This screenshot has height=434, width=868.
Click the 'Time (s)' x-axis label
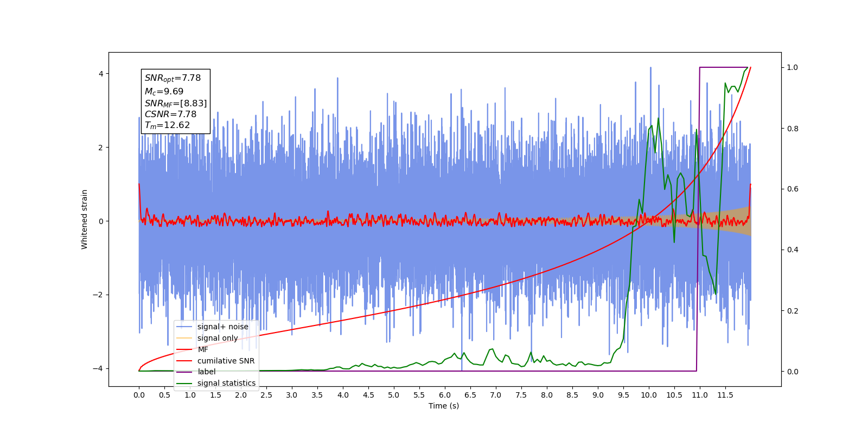coord(444,406)
